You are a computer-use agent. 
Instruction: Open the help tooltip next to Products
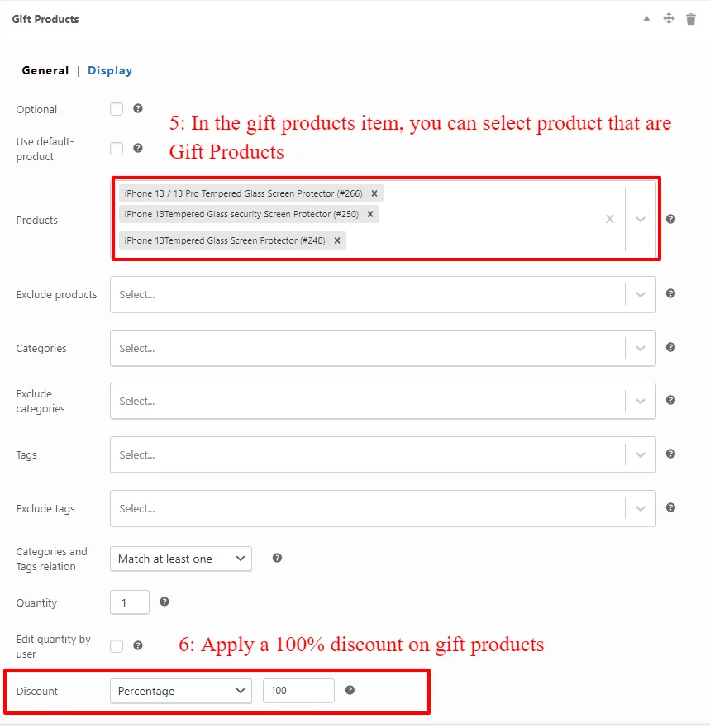(x=670, y=219)
